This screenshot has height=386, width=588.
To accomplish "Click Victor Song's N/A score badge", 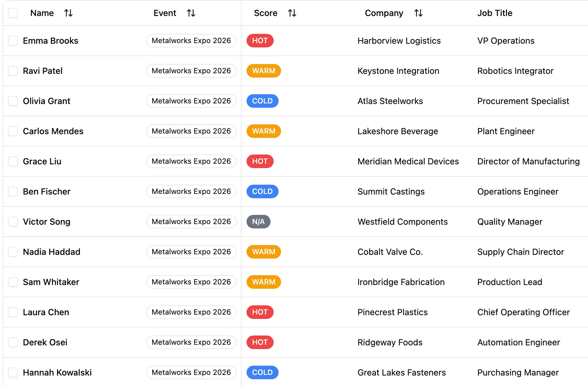I will coord(258,222).
